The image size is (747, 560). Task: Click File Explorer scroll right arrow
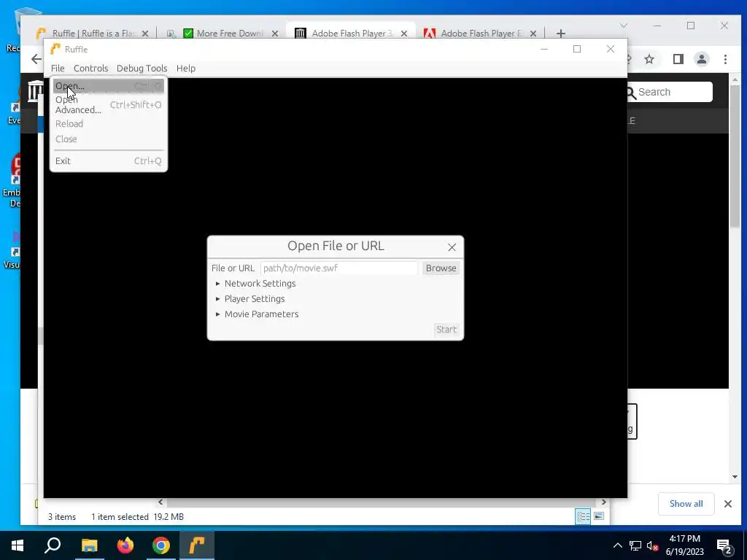point(603,502)
